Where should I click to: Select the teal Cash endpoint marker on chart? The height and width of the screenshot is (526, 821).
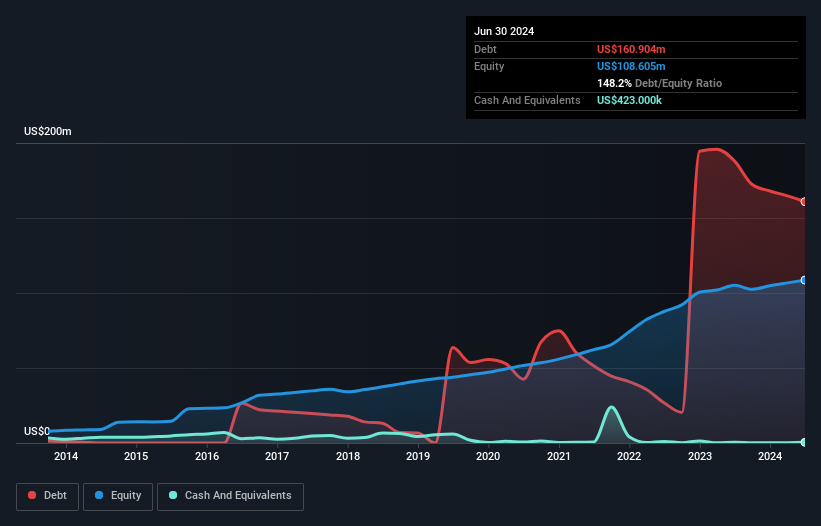pyautogui.click(x=804, y=442)
